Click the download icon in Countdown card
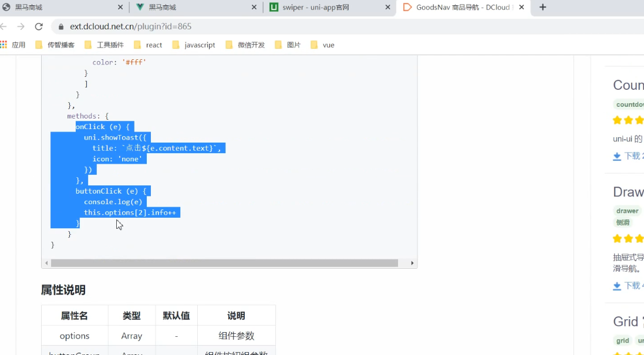Image resolution: width=644 pixels, height=355 pixels. coord(617,156)
